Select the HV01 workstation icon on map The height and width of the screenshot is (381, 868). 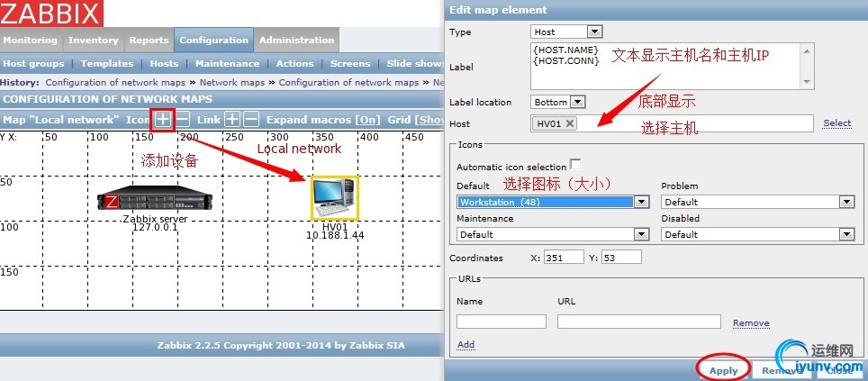pyautogui.click(x=334, y=197)
